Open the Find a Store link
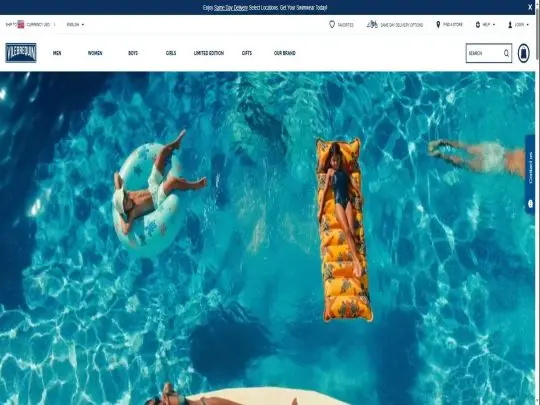Image resolution: width=540 pixels, height=405 pixels. (453, 24)
